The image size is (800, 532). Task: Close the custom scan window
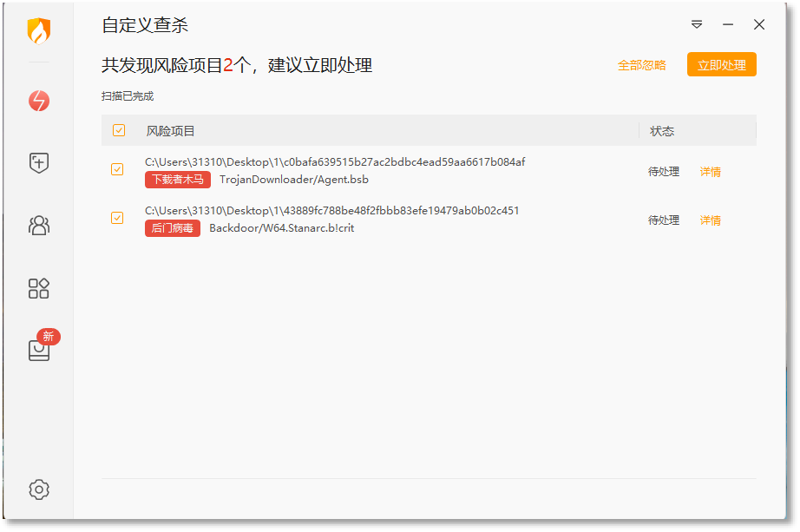[x=758, y=24]
